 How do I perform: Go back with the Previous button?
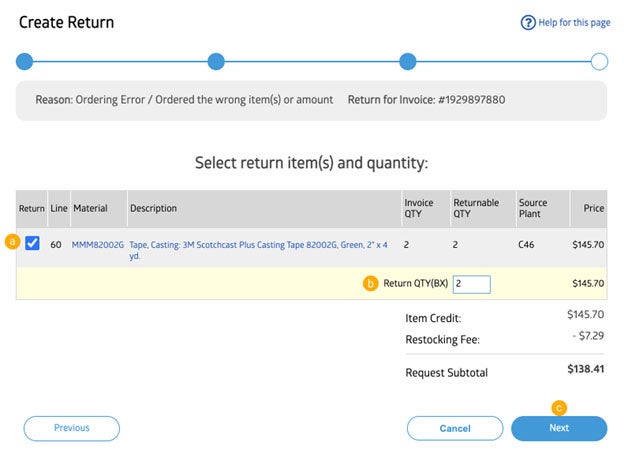72,428
